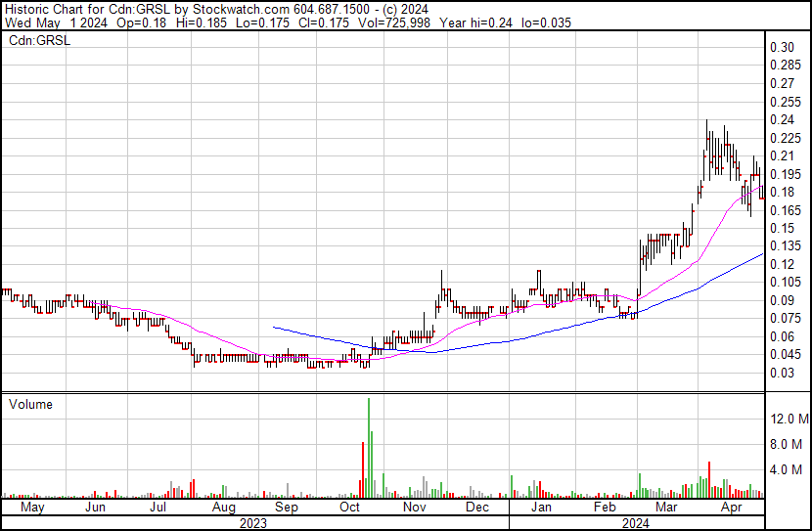This screenshot has width=812, height=531.
Task: Click the 0.03 price axis label
Action: pyautogui.click(x=781, y=373)
